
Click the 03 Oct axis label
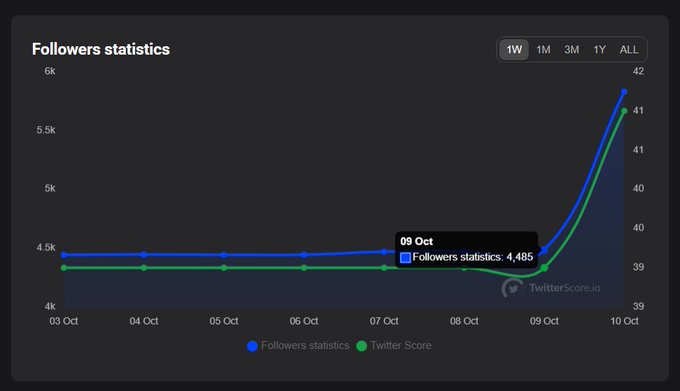click(x=64, y=321)
